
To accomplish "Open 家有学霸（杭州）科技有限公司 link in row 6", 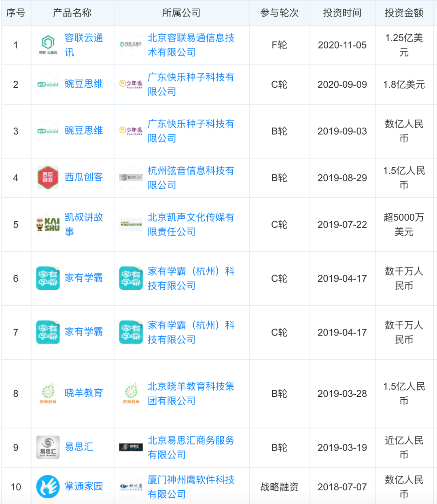I will tap(191, 278).
